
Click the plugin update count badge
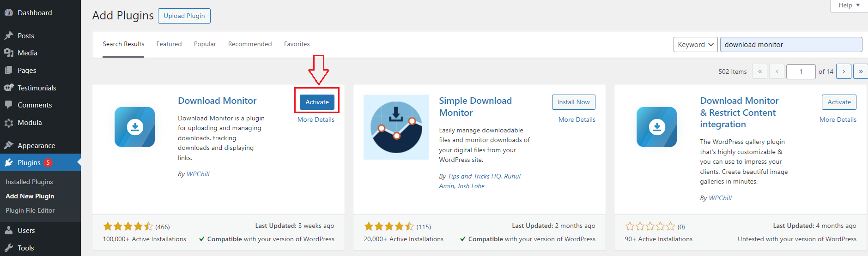(x=48, y=163)
